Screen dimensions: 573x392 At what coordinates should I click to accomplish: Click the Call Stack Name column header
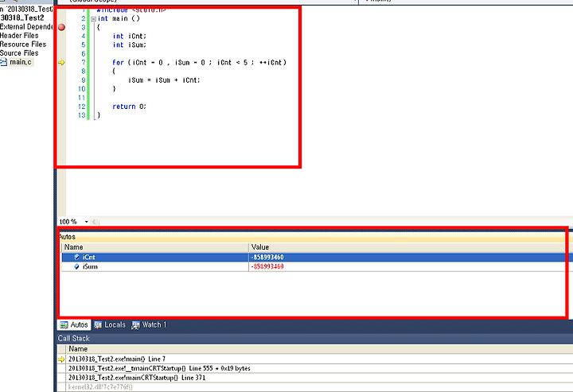[319, 349]
